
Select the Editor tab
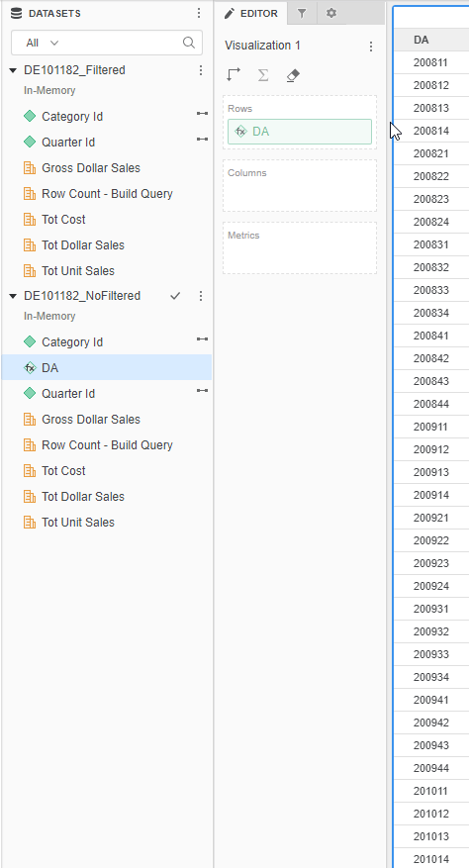pyautogui.click(x=251, y=13)
